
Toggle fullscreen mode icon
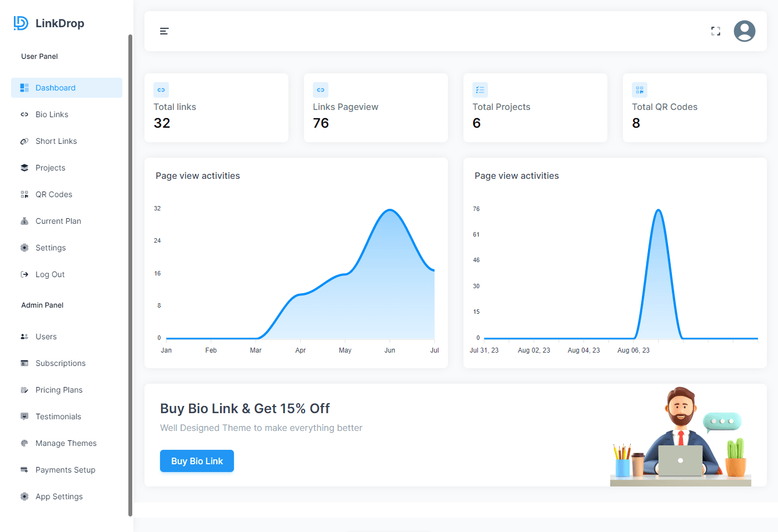point(716,31)
